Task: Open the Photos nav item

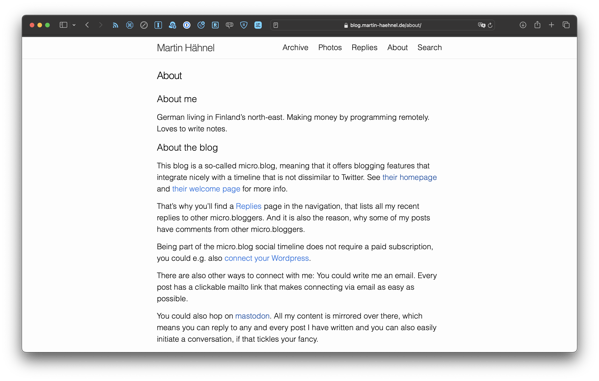Action: [330, 47]
